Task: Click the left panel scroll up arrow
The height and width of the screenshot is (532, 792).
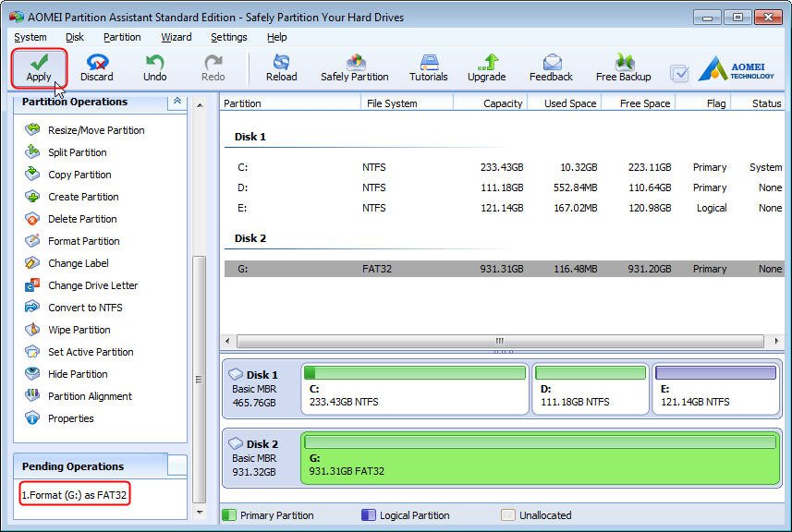Action: click(x=200, y=105)
